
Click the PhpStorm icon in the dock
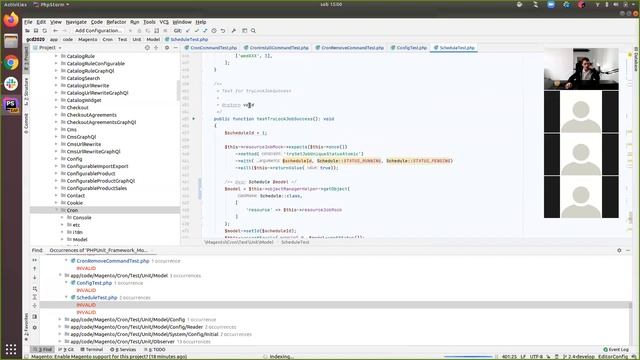pyautogui.click(x=11, y=105)
